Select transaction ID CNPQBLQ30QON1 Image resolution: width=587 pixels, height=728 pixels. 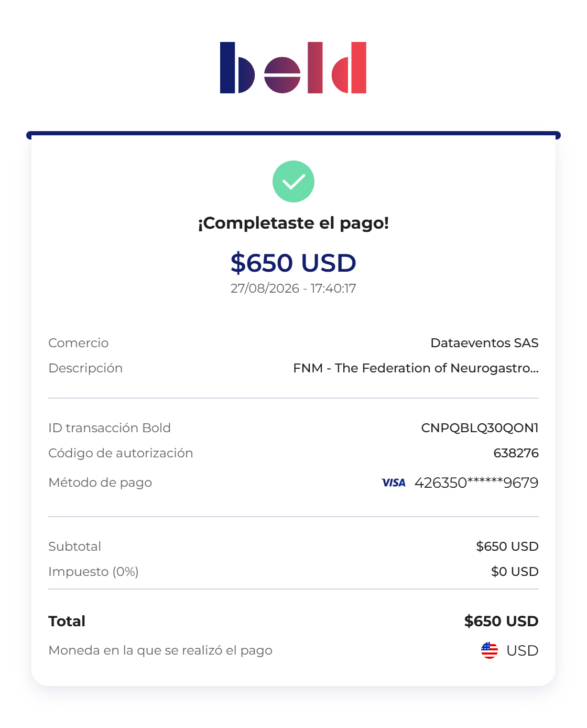(x=480, y=428)
